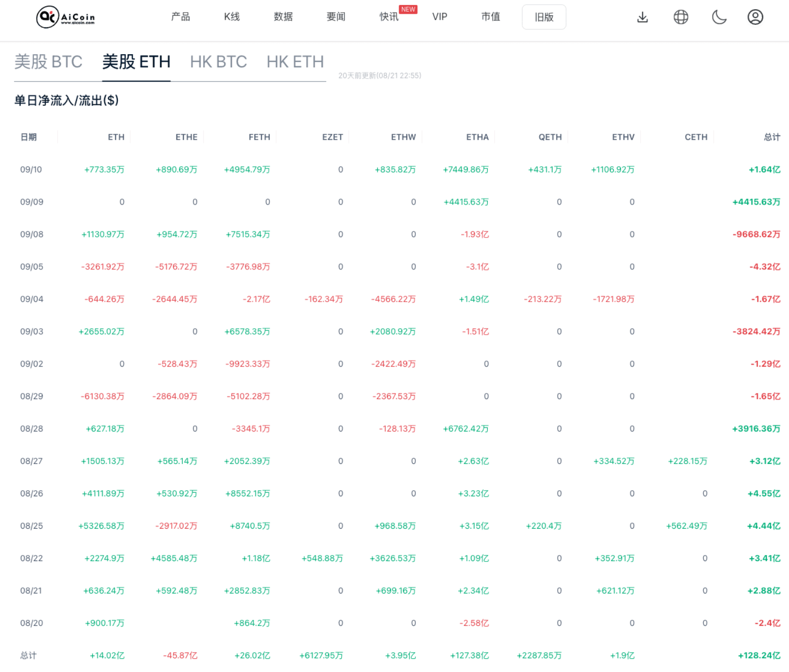Click the +7449.86万 ETHA value
789x672 pixels.
pyautogui.click(x=465, y=170)
